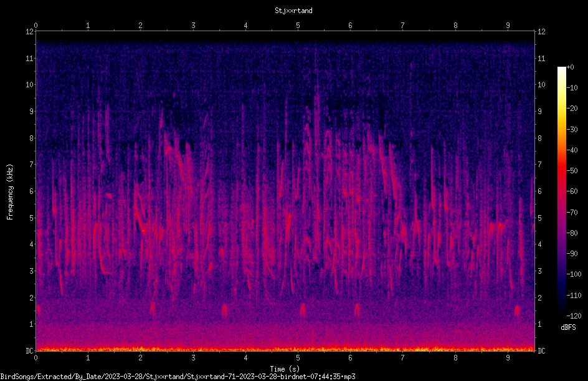Screen dimensions: 588x381
Task: Click the dBFS colorbar label
Action: [x=568, y=327]
